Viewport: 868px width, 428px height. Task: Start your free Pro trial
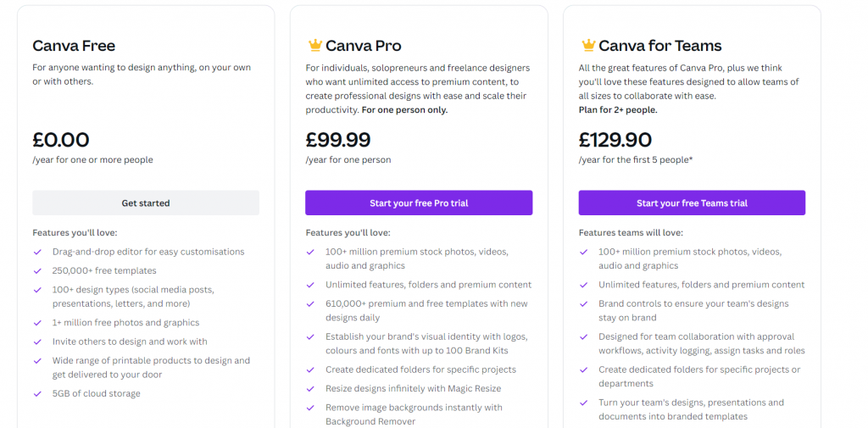click(419, 203)
